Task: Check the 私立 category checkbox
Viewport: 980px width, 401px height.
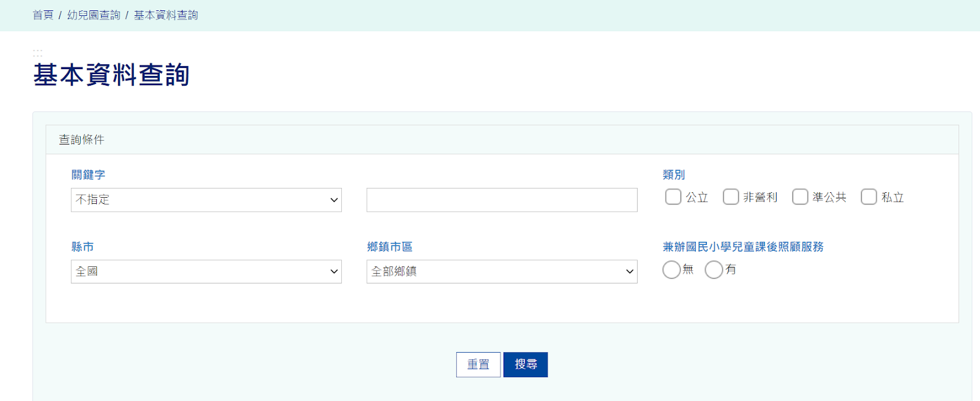Action: (x=869, y=197)
